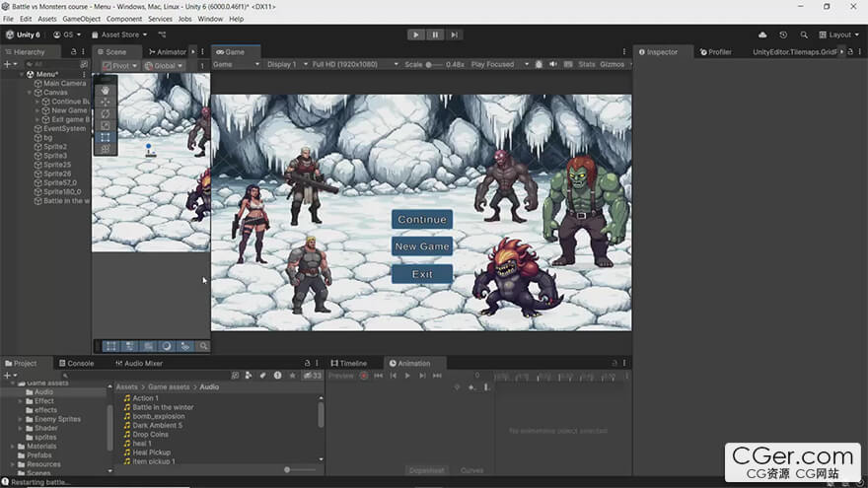Open the Layout dropdown

coord(837,35)
